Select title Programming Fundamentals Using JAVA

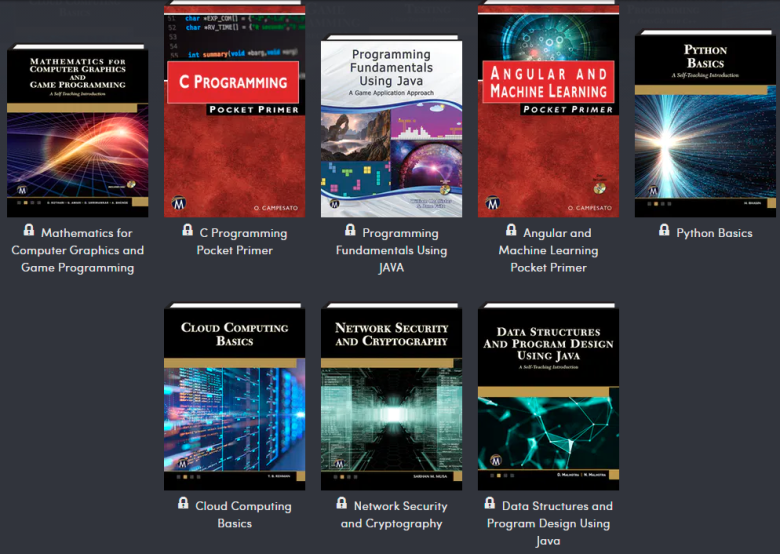pos(391,250)
